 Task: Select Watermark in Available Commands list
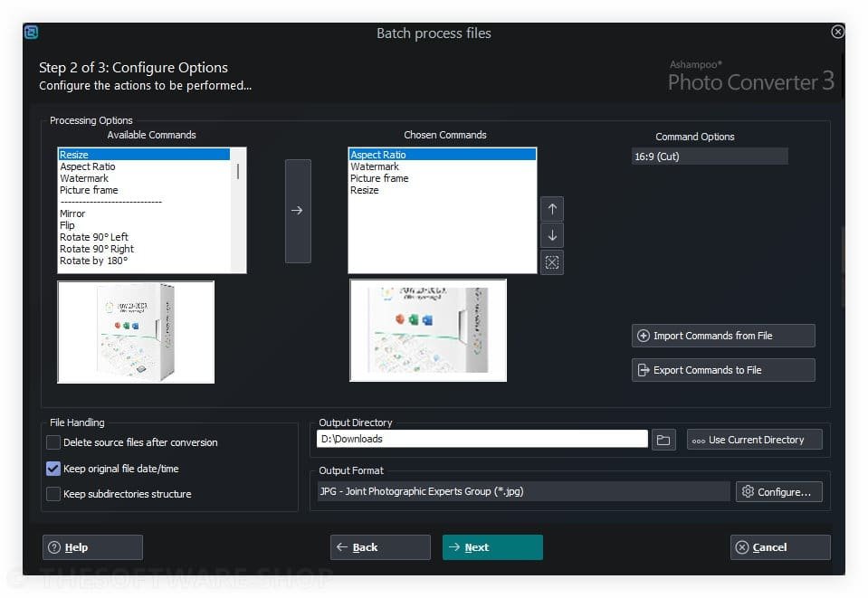(84, 178)
